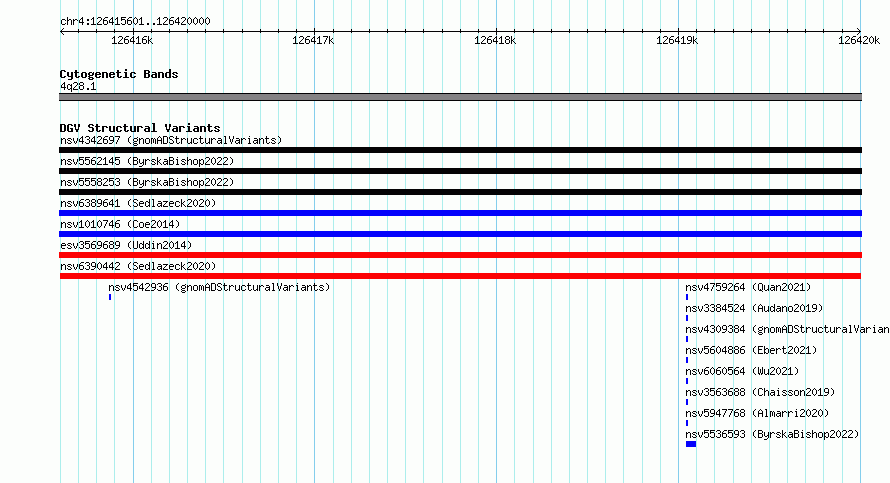This screenshot has width=890, height=483.
Task: Open nsv6389641 (Sedlazeck2020) variant label
Action: pyautogui.click(x=138, y=203)
